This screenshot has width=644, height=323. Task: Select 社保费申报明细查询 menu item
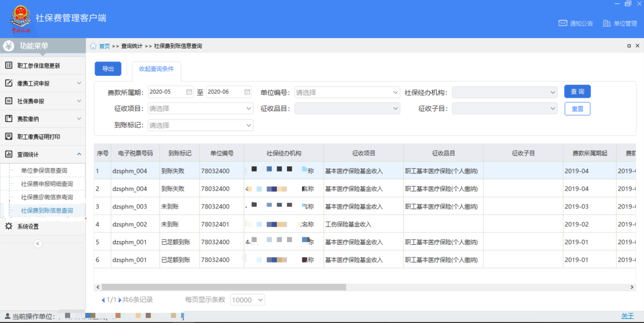47,184
